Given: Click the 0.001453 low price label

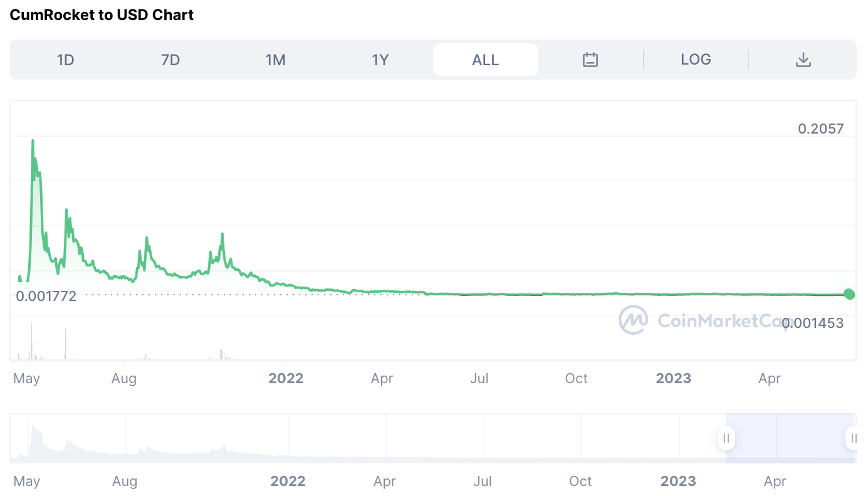Looking at the screenshot, I should pyautogui.click(x=813, y=324).
